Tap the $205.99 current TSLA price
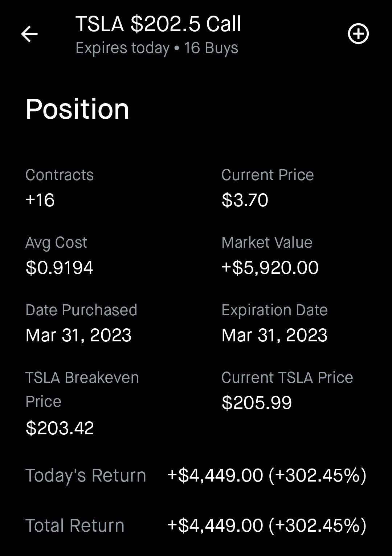392x556 pixels. coord(257,403)
